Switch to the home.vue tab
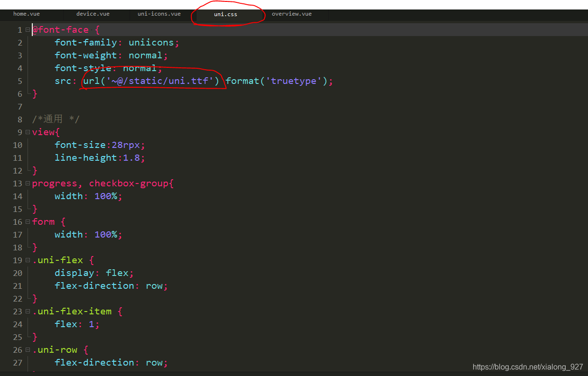Viewport: 588px width, 376px height. tap(27, 14)
